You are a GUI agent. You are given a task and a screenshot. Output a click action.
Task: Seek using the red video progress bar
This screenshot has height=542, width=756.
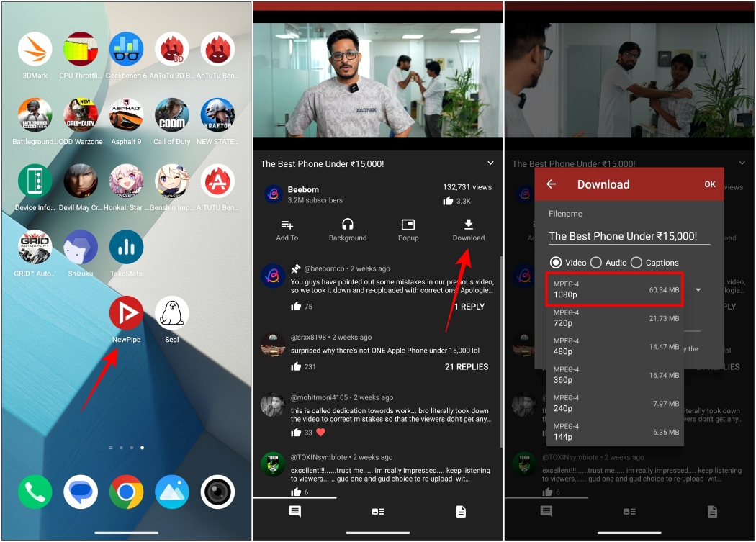pos(377,5)
